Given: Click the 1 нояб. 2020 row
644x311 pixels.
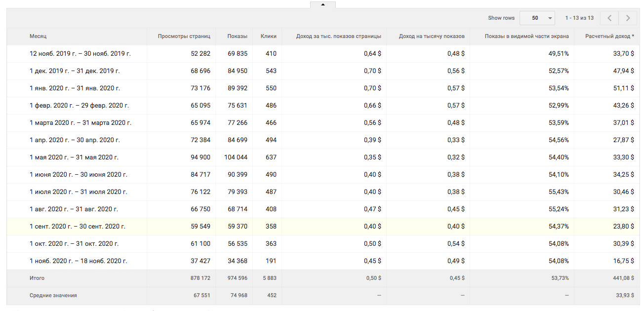Looking at the screenshot, I should (x=78, y=261).
